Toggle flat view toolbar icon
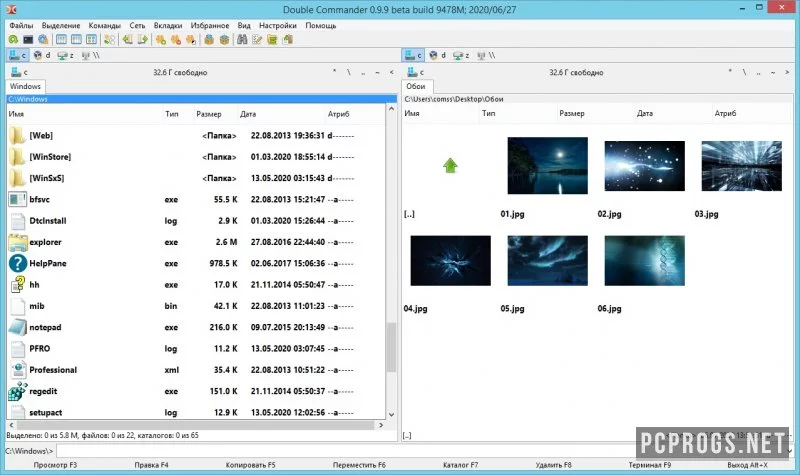Image resolution: width=800 pixels, height=475 pixels. [x=109, y=39]
